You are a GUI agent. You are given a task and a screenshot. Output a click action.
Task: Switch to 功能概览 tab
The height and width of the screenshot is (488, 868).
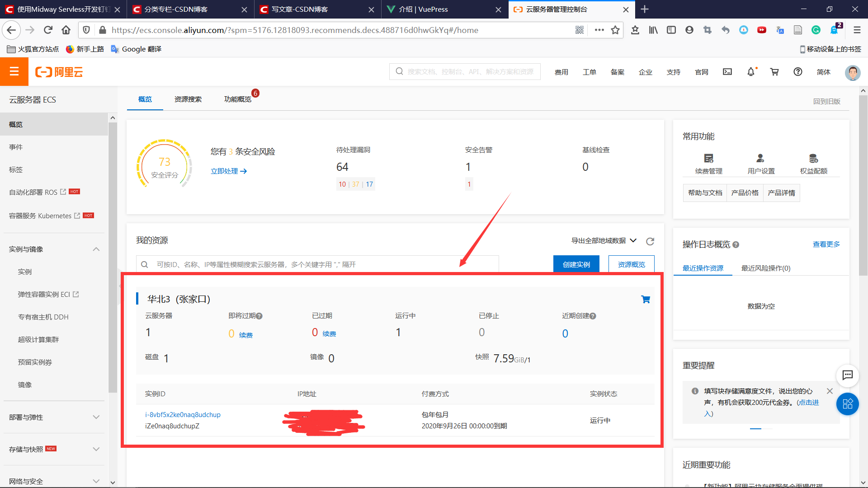pyautogui.click(x=238, y=99)
